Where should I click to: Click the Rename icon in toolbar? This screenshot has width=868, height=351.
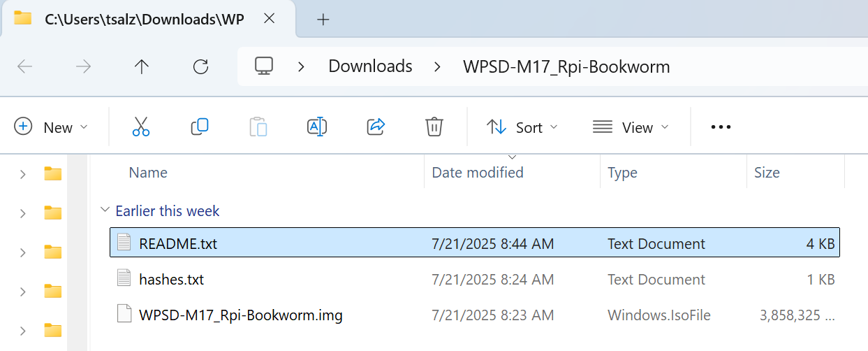317,127
